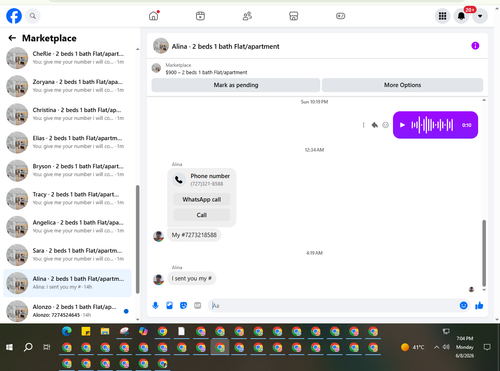Click More Options button
This screenshot has width=500, height=371.
pyautogui.click(x=402, y=85)
